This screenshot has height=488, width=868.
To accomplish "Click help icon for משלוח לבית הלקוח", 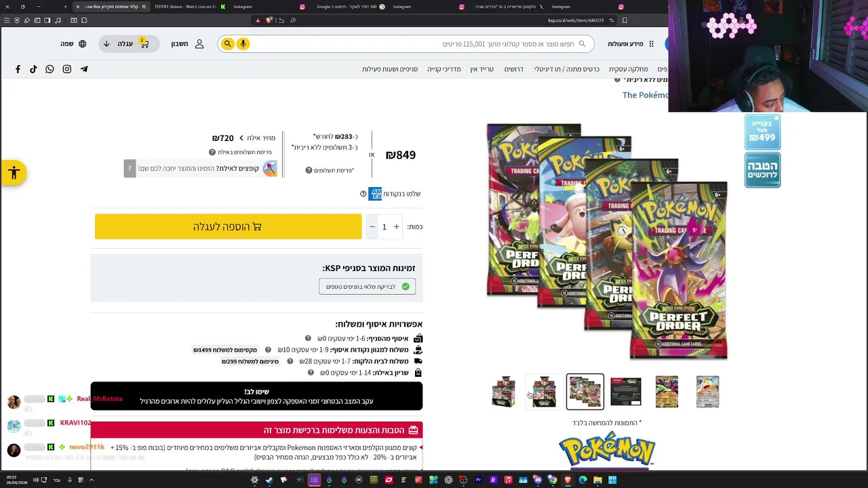I will [x=290, y=361].
